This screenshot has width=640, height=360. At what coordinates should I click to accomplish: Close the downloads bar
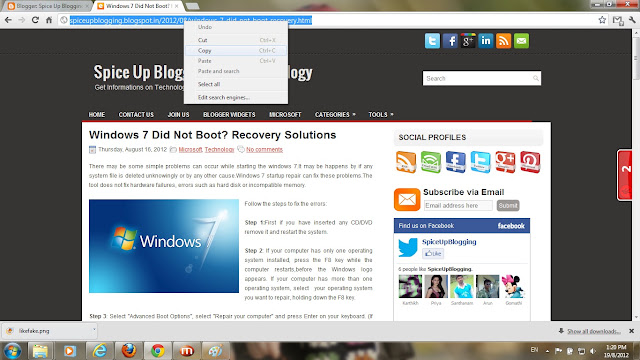point(631,331)
